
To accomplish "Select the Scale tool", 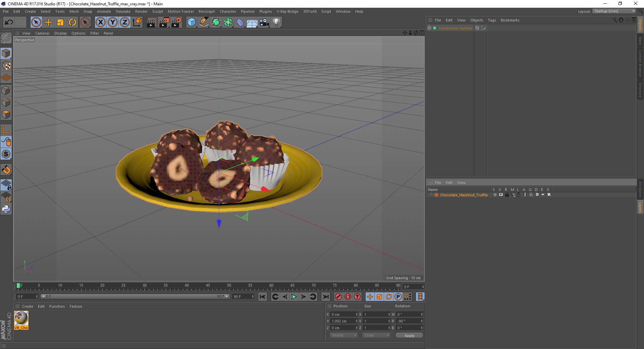I will (60, 22).
